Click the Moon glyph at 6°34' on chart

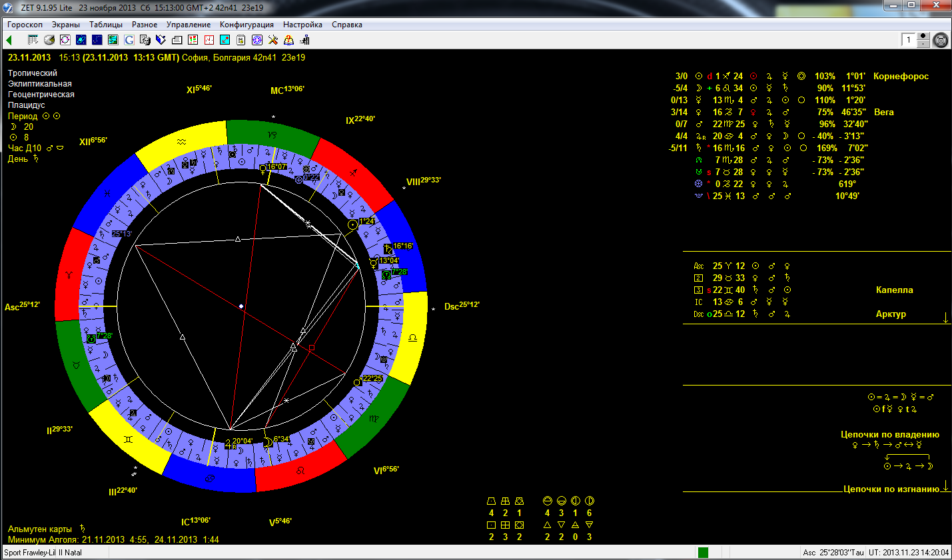(268, 441)
